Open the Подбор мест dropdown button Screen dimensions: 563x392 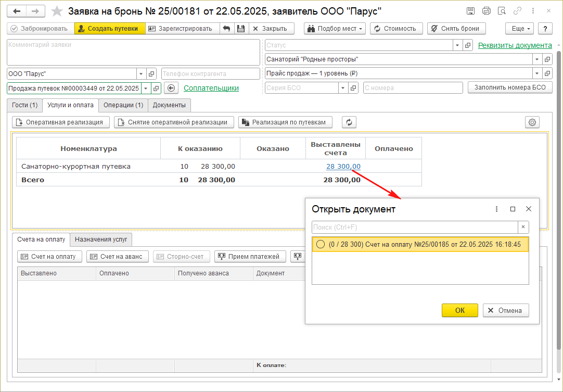point(335,29)
